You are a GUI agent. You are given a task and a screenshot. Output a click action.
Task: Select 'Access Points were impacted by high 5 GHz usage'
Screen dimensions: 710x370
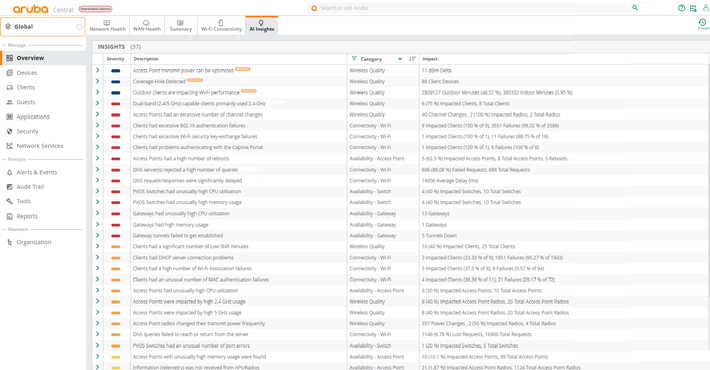187,312
